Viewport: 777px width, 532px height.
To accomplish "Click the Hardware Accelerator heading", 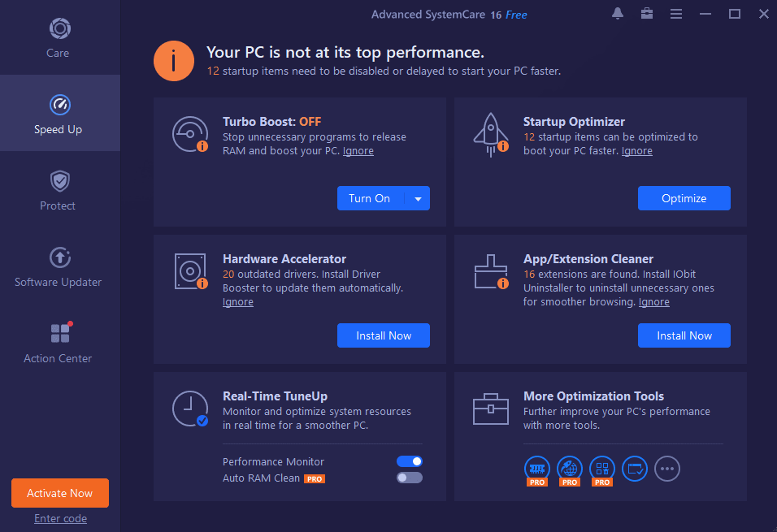I will (x=284, y=259).
